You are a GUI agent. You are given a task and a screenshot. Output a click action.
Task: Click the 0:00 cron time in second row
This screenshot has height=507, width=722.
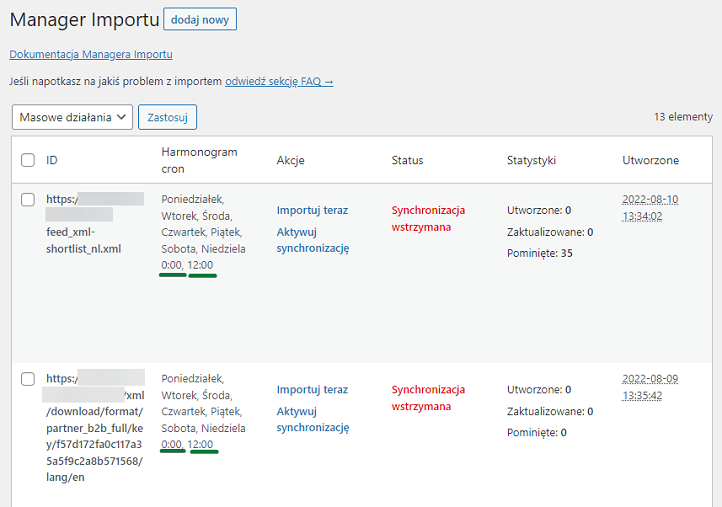(172, 444)
